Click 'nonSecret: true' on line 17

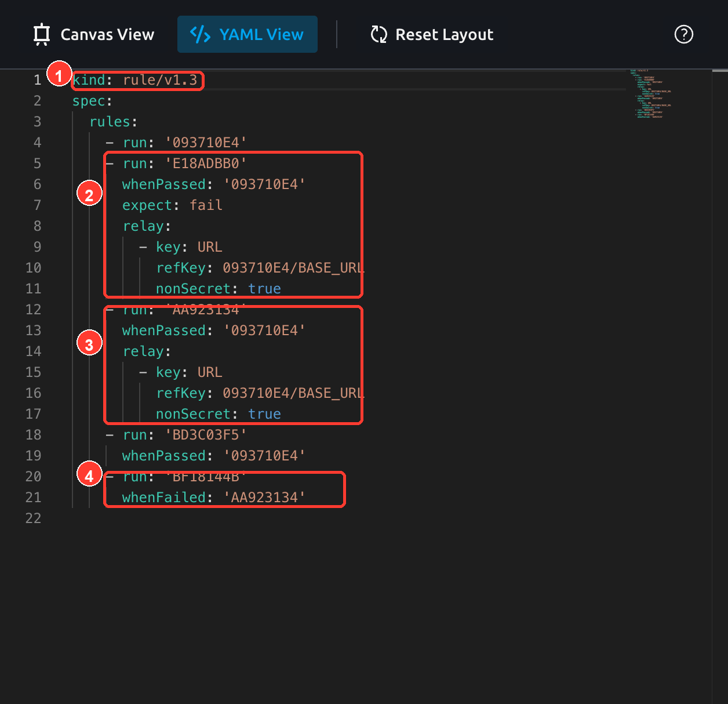tap(219, 414)
